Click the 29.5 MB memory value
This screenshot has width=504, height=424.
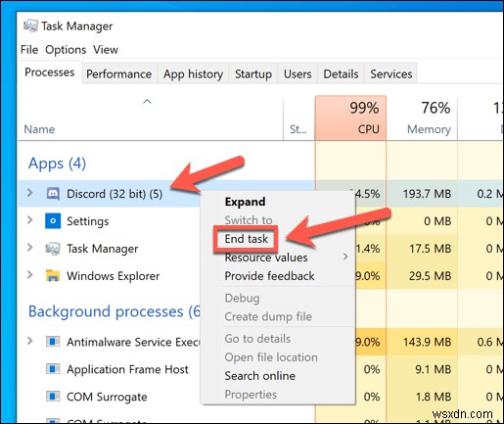coord(431,276)
